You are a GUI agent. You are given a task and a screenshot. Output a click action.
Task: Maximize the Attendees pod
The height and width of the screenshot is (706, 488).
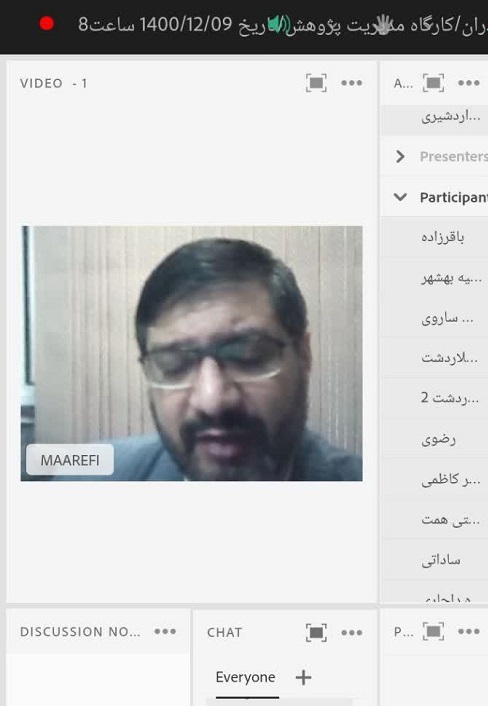[433, 83]
